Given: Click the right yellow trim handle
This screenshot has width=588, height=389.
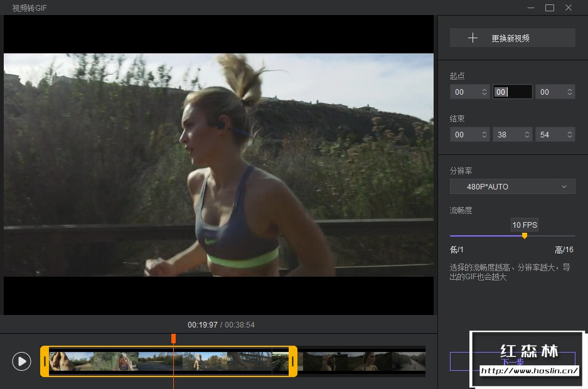Looking at the screenshot, I should click(293, 361).
